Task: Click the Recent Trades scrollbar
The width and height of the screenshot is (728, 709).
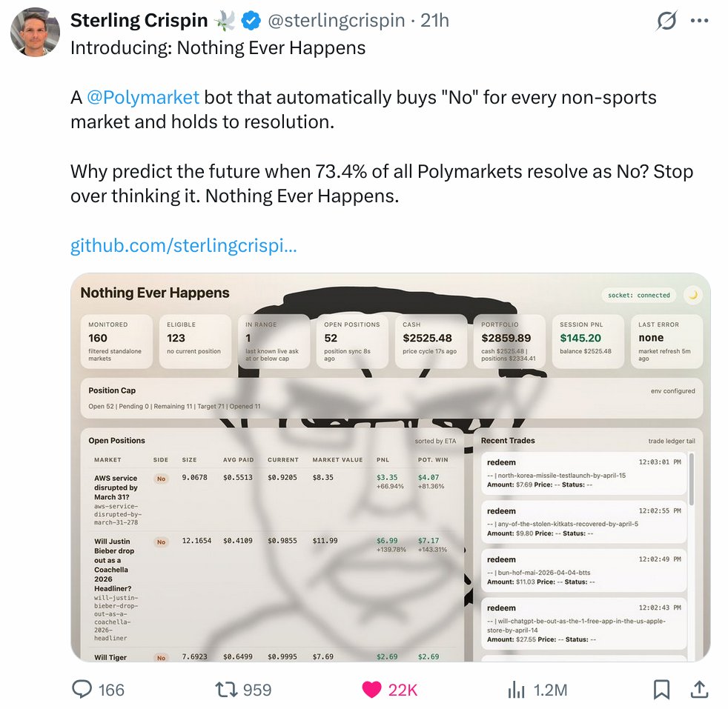Action: [692, 479]
